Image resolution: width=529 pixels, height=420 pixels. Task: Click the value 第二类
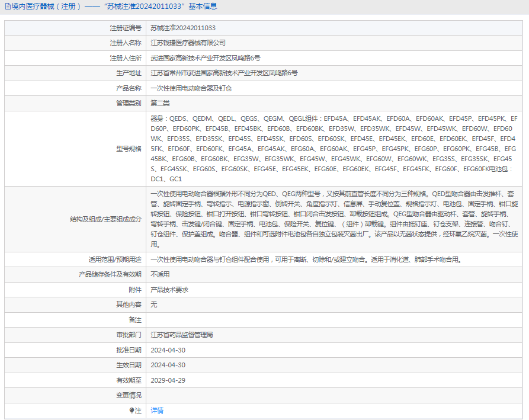(160, 103)
